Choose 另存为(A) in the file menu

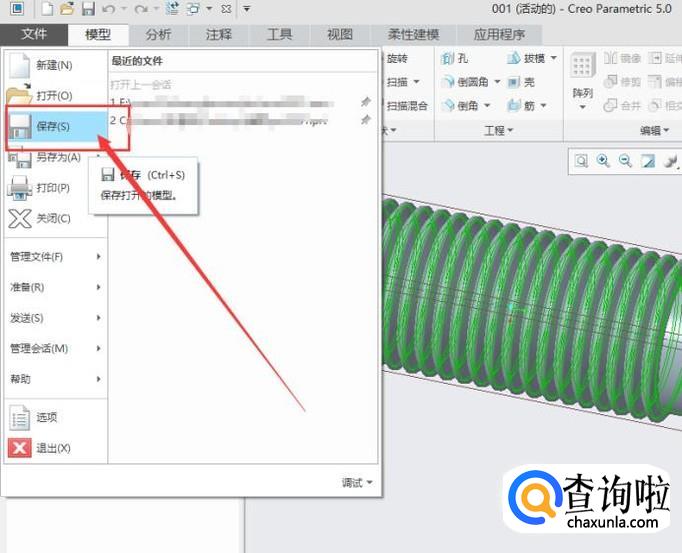click(55, 157)
